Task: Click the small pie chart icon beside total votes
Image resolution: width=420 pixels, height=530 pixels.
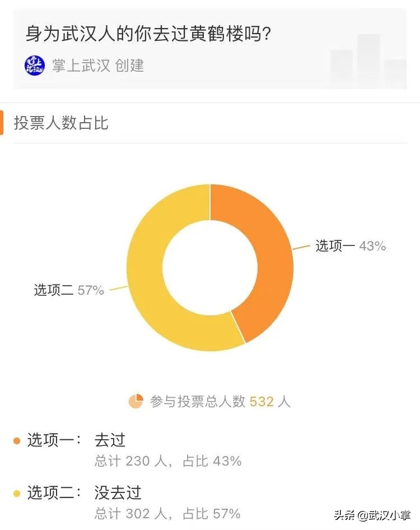Action: pyautogui.click(x=134, y=401)
